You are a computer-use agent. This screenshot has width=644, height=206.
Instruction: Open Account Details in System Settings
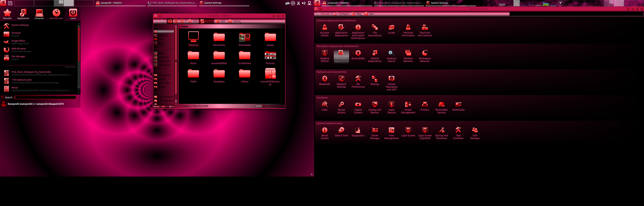click(x=325, y=30)
